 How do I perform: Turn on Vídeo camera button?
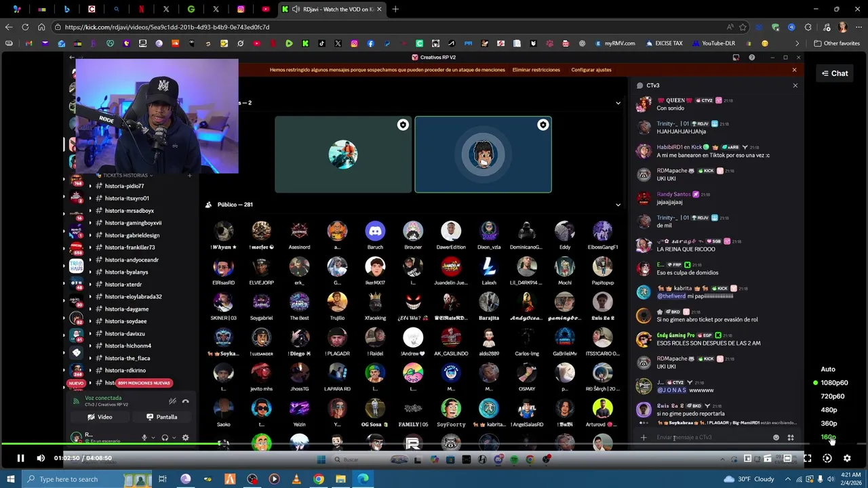(100, 417)
